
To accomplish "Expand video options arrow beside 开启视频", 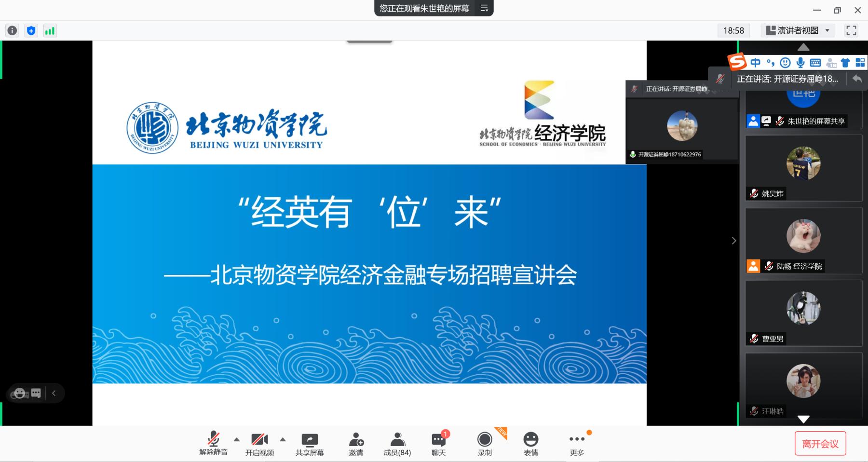I will click(283, 439).
